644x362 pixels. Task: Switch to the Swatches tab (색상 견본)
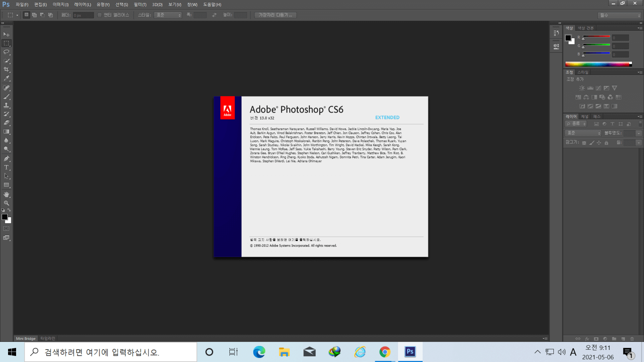[586, 28]
